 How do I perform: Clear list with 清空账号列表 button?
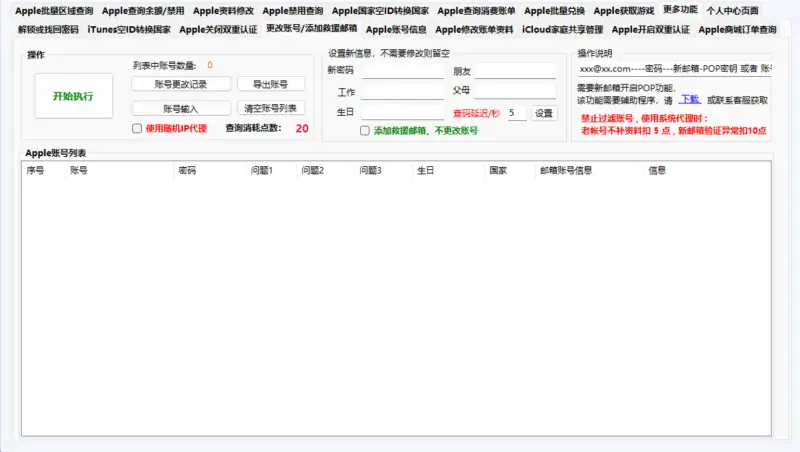pos(271,108)
